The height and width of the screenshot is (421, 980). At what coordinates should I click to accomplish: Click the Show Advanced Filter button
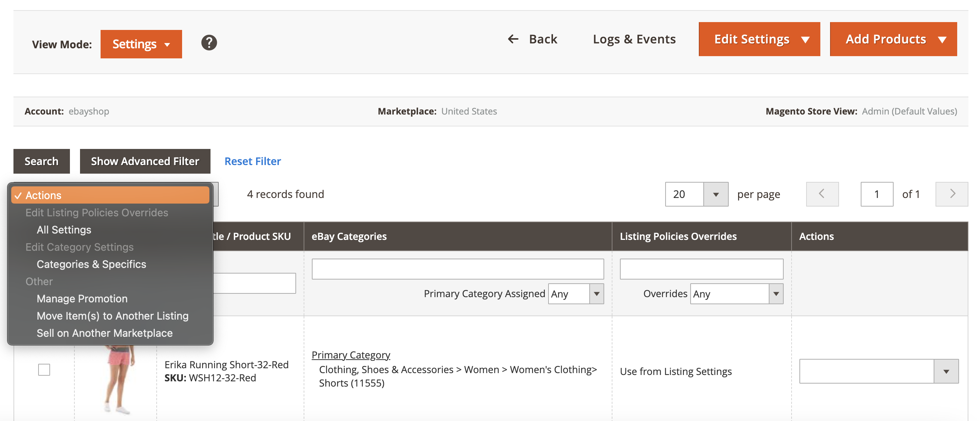tap(145, 161)
